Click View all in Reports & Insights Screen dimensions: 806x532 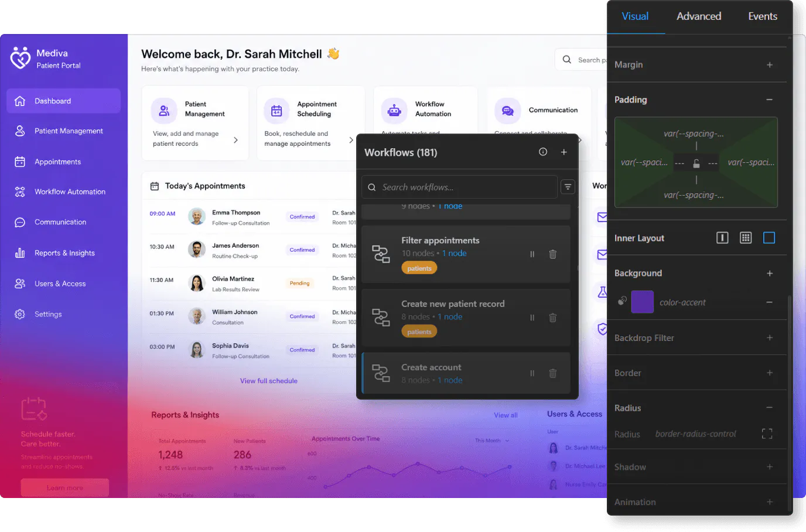click(x=506, y=415)
